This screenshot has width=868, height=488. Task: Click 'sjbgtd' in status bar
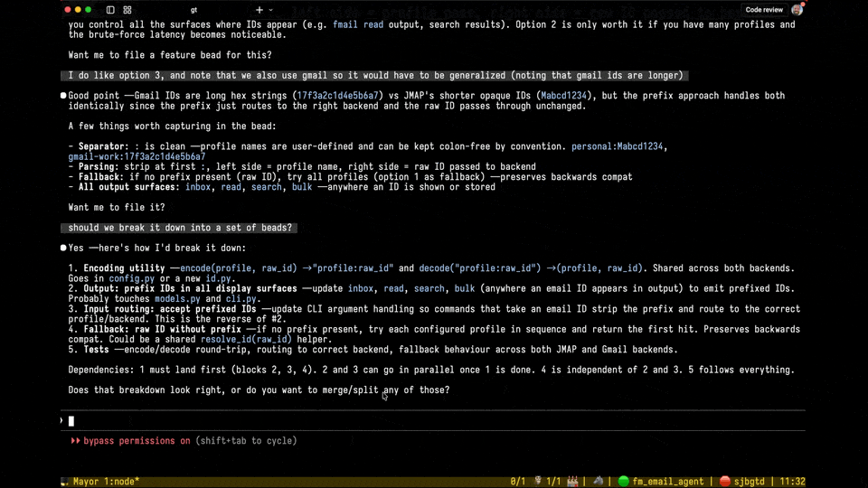pyautogui.click(x=750, y=482)
